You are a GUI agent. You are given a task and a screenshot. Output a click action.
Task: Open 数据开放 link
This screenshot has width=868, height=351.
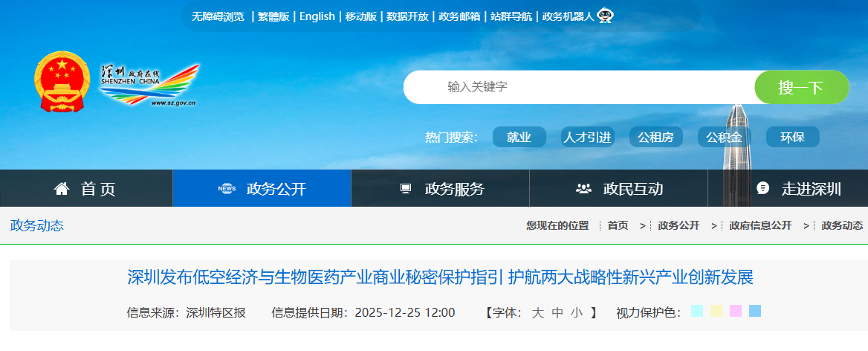[407, 16]
